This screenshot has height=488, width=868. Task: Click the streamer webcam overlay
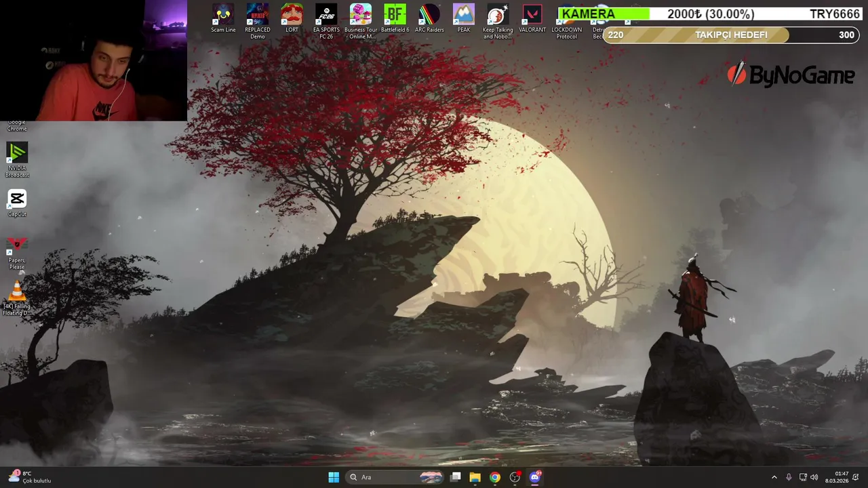(94, 60)
